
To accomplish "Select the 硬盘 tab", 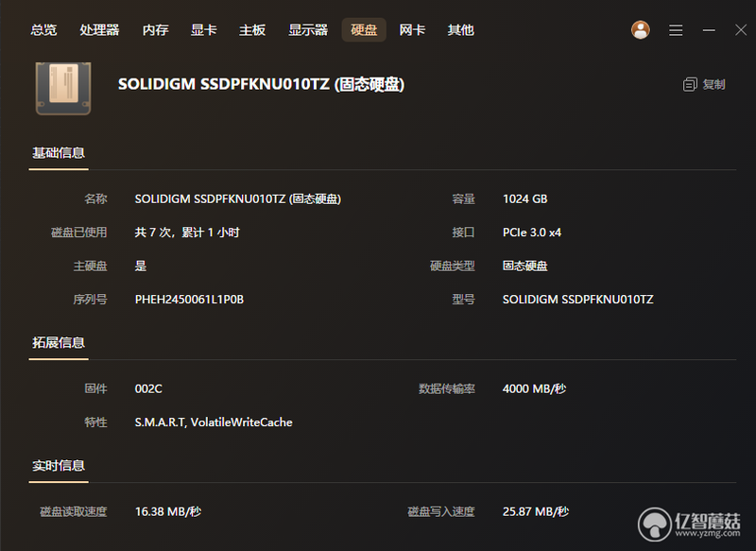I will (364, 30).
